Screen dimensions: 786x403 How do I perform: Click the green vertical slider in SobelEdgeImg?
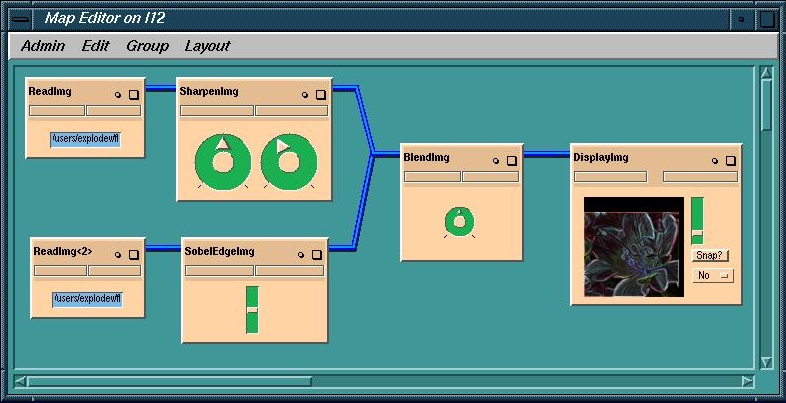pos(252,309)
